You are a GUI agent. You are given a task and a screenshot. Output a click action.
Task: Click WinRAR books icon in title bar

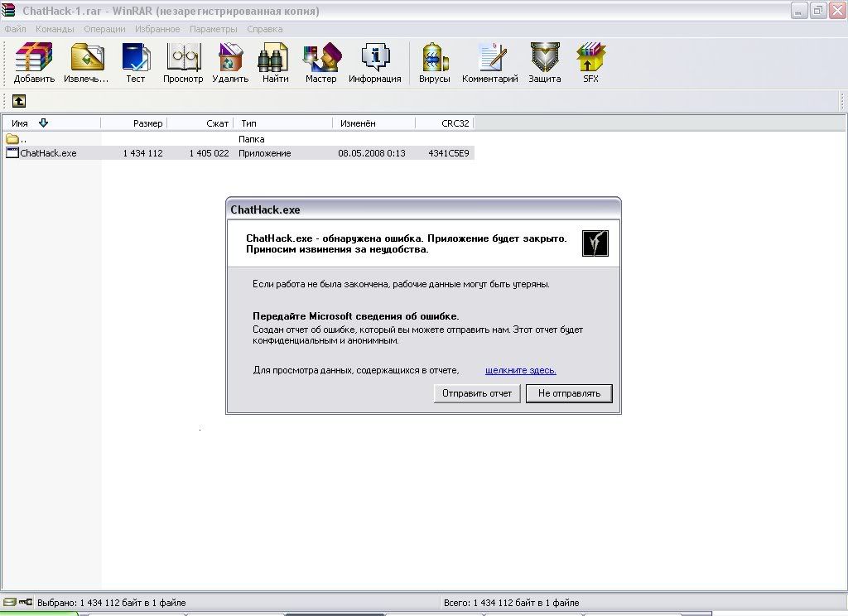(x=8, y=10)
